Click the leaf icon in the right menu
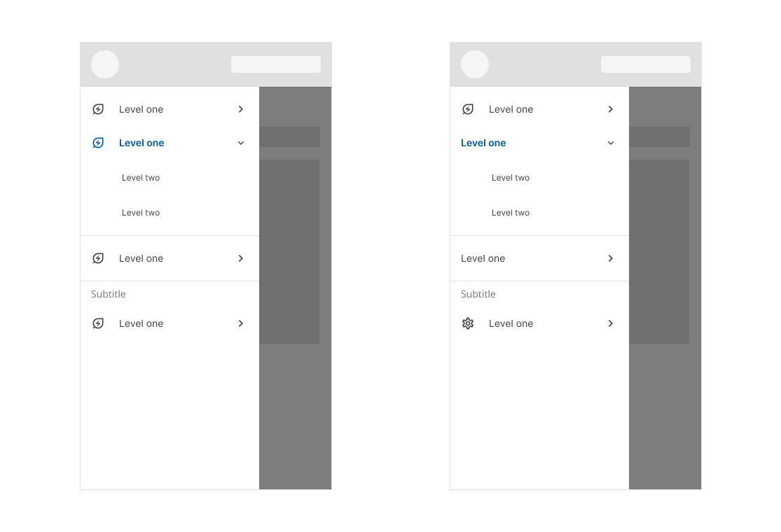The height and width of the screenshot is (532, 781). click(x=468, y=109)
